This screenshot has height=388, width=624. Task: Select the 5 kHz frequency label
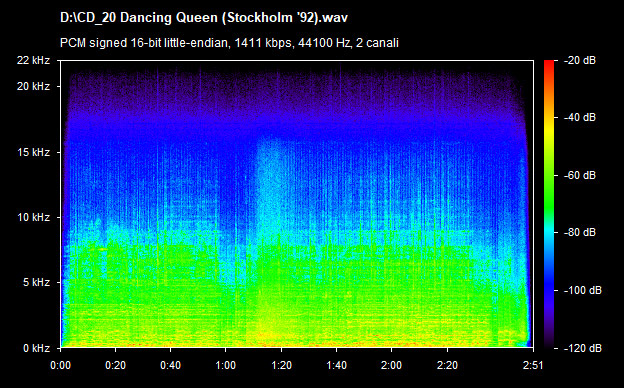coord(36,283)
